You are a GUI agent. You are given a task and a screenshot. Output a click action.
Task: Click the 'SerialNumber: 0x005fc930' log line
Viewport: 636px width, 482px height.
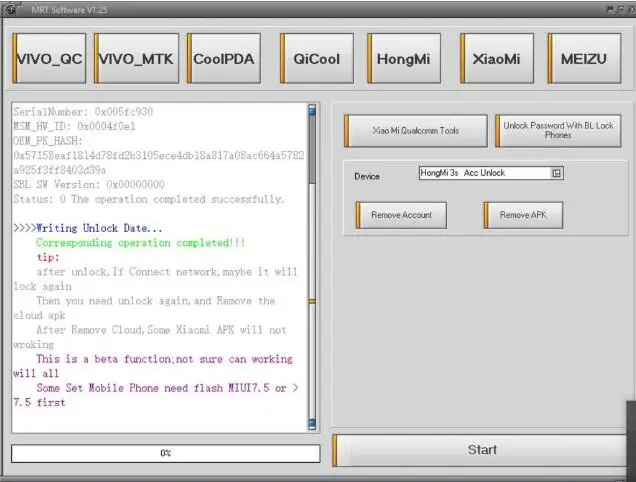pos(83,112)
